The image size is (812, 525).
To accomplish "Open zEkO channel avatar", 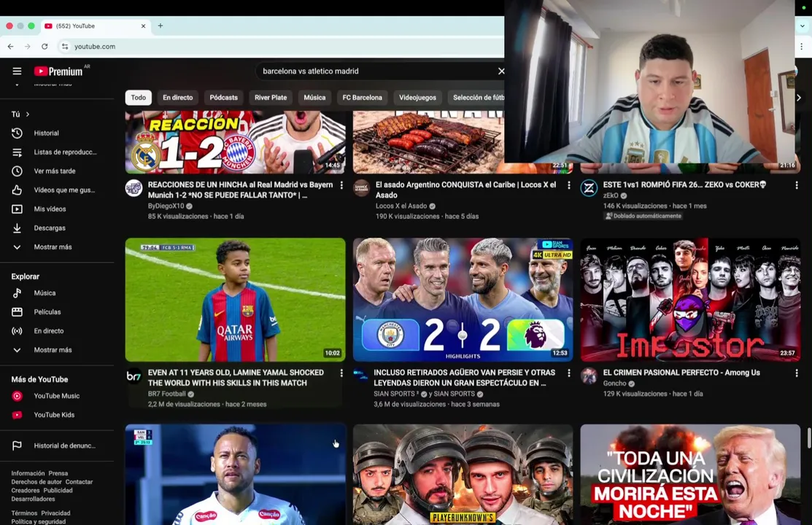I will pyautogui.click(x=589, y=188).
